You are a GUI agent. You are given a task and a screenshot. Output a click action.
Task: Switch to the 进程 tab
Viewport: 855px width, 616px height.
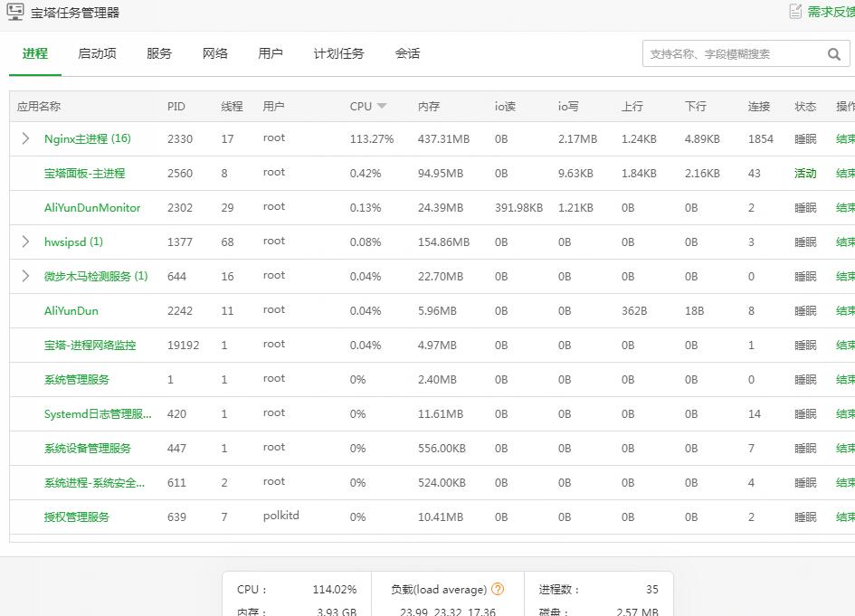35,53
